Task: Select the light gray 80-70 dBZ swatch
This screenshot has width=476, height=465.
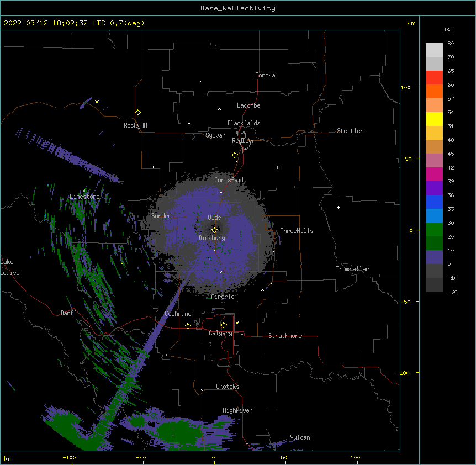Action: pyautogui.click(x=434, y=50)
